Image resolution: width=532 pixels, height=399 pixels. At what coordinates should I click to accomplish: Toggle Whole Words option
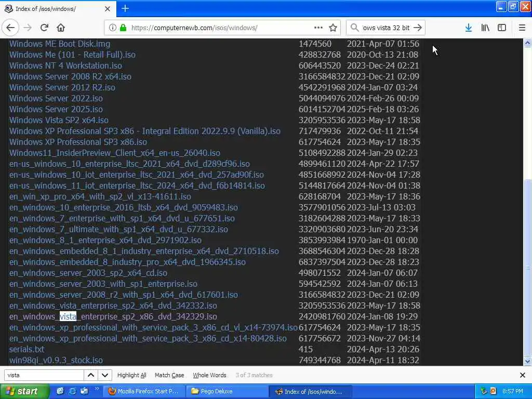pyautogui.click(x=209, y=375)
